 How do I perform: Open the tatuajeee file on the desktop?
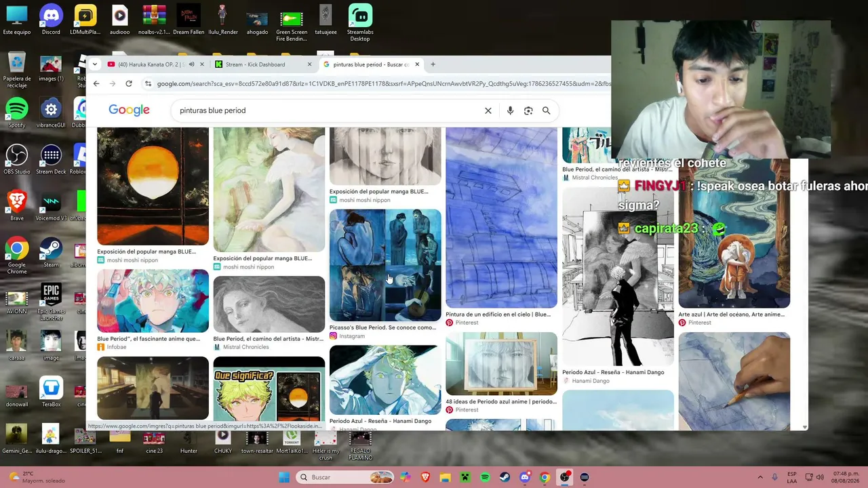pos(325,20)
